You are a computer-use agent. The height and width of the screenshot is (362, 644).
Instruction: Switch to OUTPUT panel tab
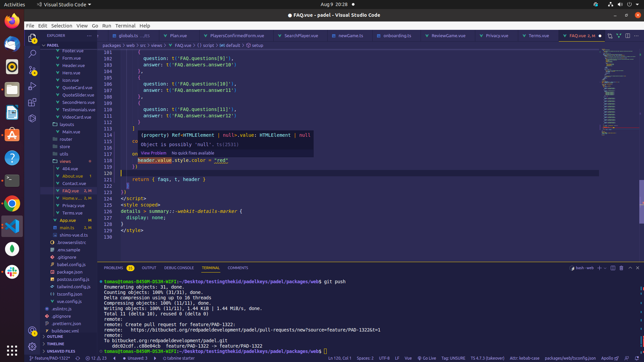pyautogui.click(x=149, y=268)
